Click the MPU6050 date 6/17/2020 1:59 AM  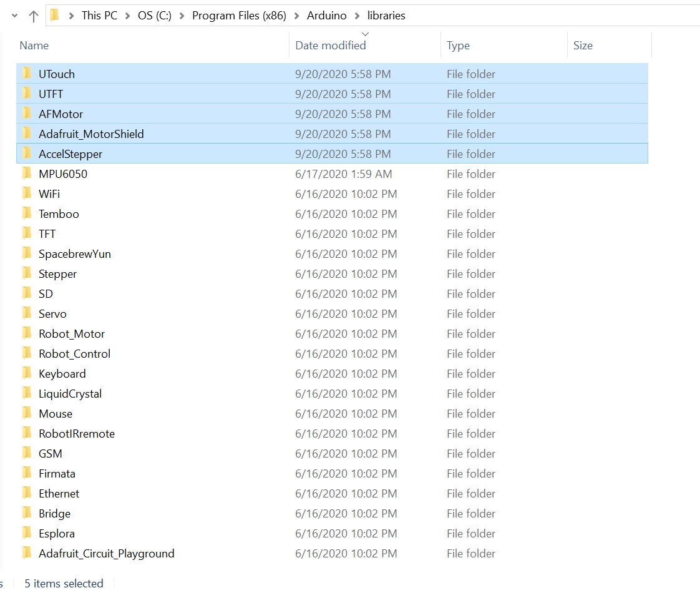point(344,174)
